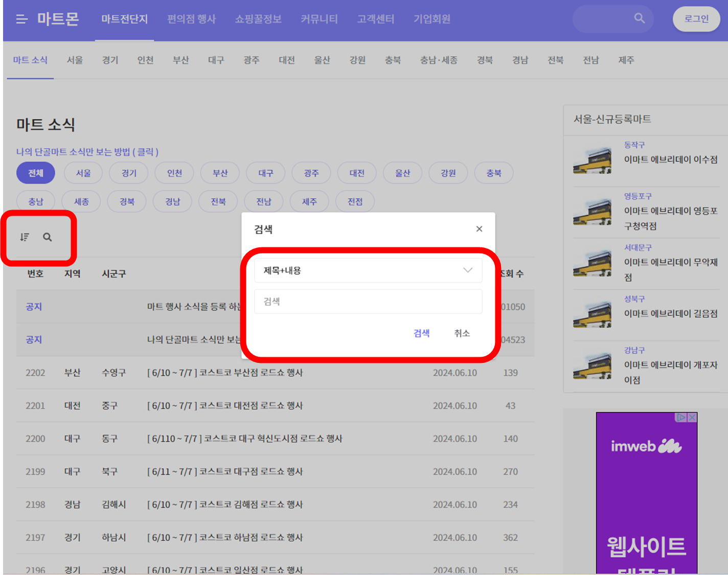The height and width of the screenshot is (575, 728).
Task: Click 검색 to run the search
Action: (421, 333)
